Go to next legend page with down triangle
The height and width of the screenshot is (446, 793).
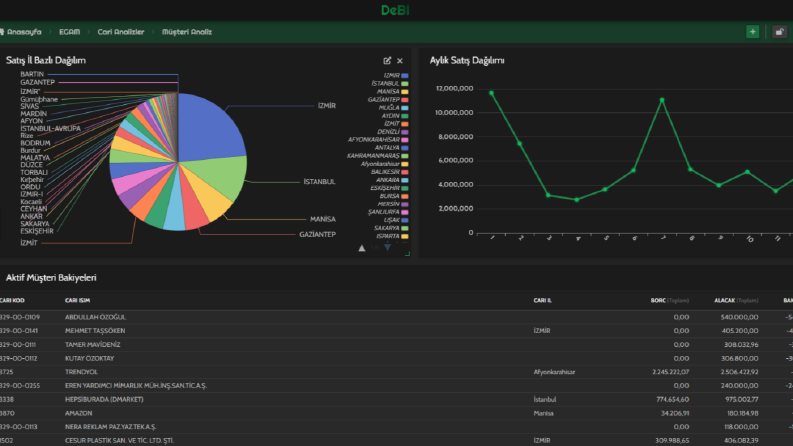tap(387, 248)
